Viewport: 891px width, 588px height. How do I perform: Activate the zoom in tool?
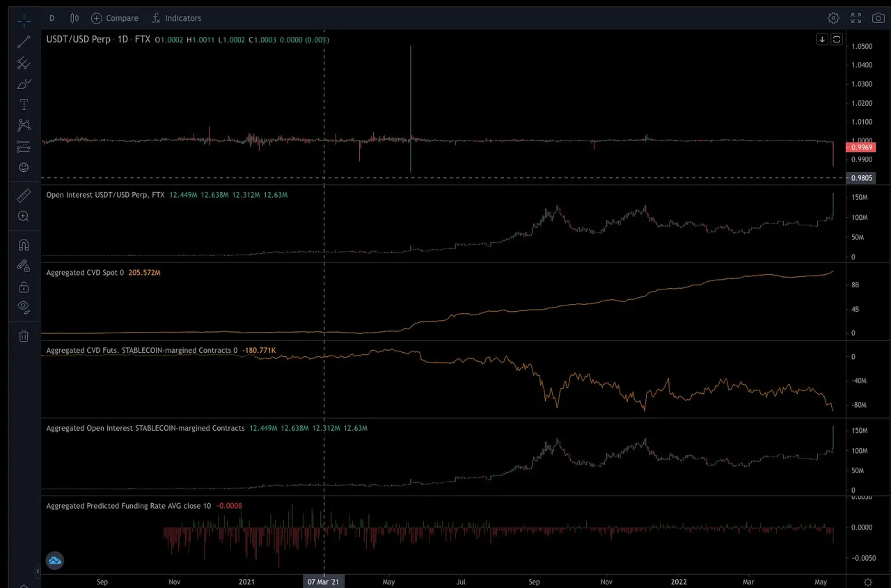pyautogui.click(x=24, y=216)
